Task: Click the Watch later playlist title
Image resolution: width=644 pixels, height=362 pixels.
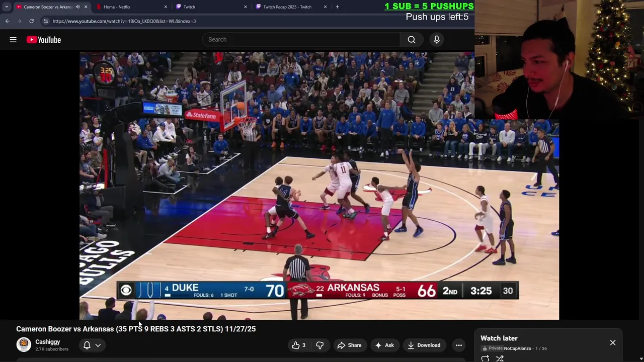Action: coord(499,338)
